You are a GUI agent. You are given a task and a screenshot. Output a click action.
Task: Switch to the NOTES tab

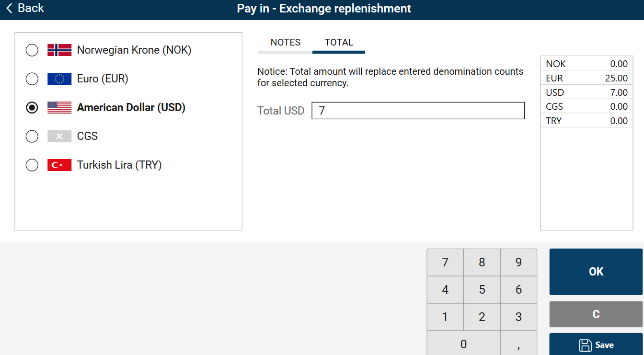tap(286, 43)
